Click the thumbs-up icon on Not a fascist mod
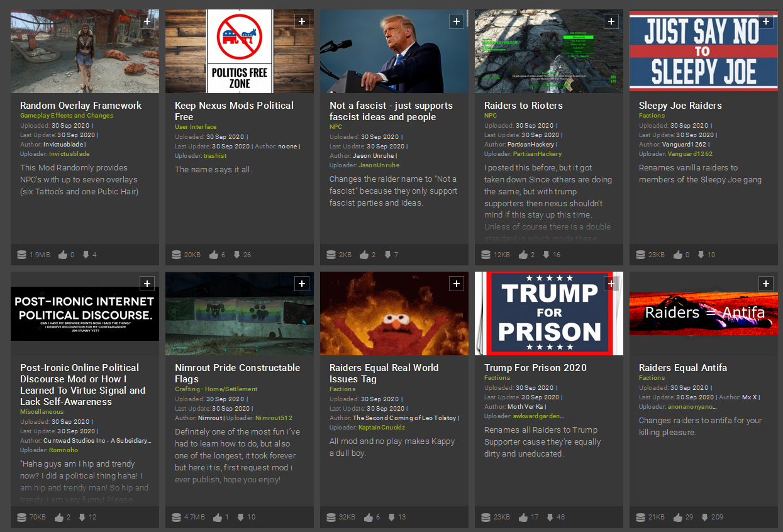This screenshot has height=532, width=783. pos(364,255)
